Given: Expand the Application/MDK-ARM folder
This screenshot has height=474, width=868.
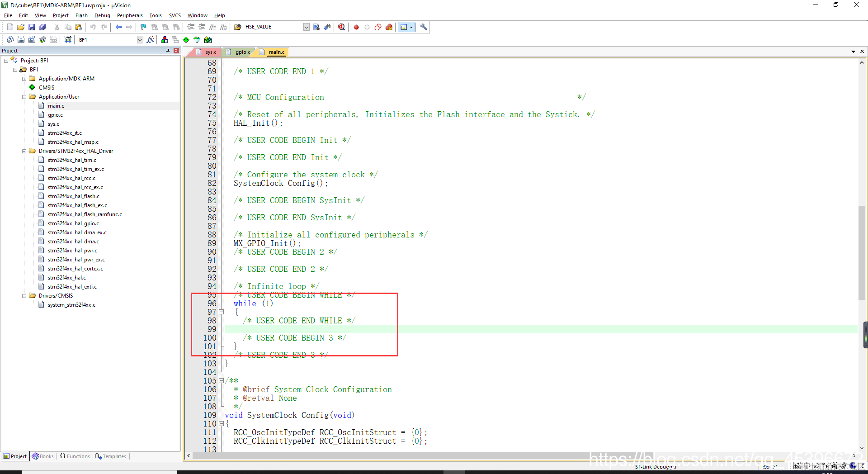Looking at the screenshot, I should [24, 79].
